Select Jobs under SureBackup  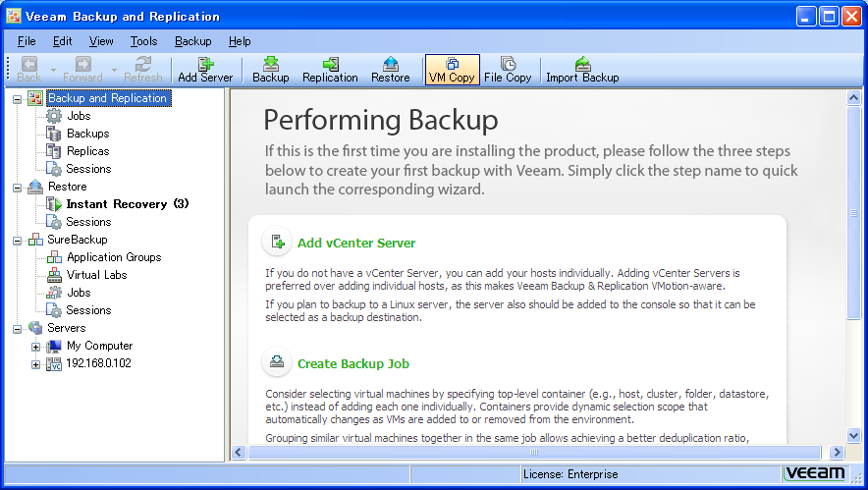coord(79,293)
